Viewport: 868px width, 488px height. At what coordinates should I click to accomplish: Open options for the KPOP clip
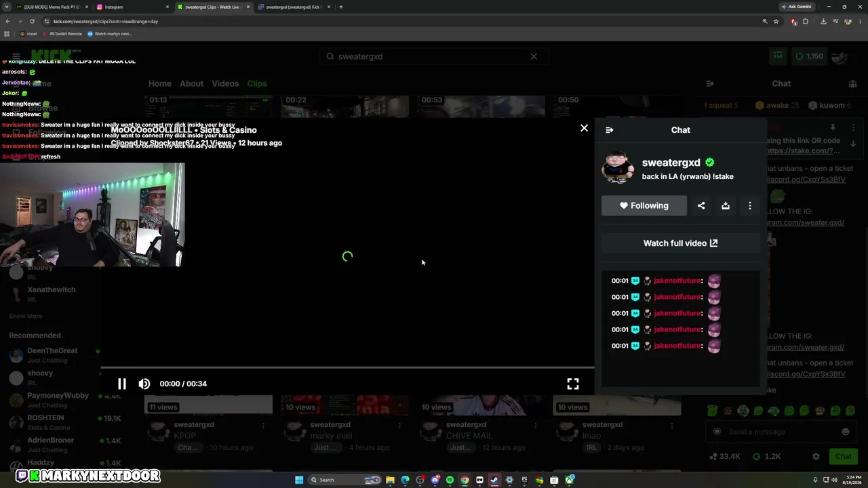(x=263, y=426)
